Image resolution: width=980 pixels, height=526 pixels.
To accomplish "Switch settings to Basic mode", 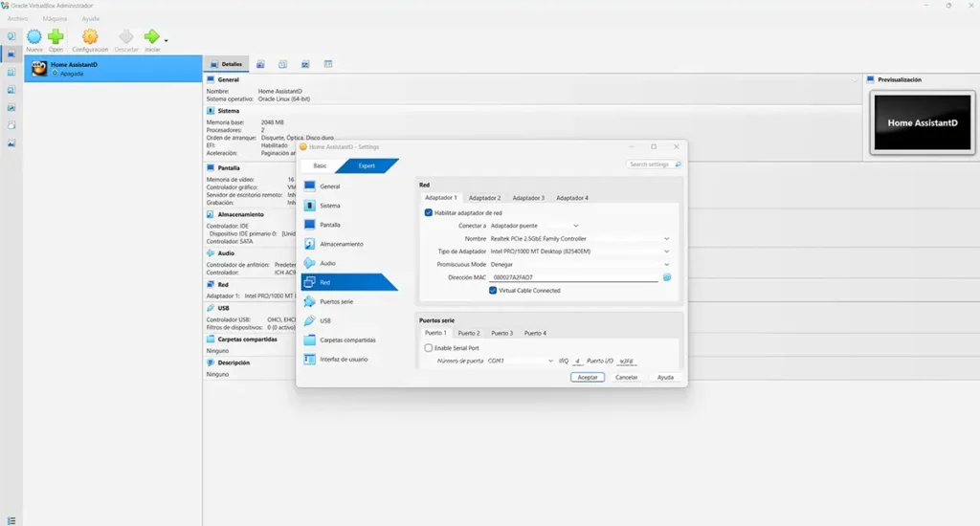I will click(320, 166).
